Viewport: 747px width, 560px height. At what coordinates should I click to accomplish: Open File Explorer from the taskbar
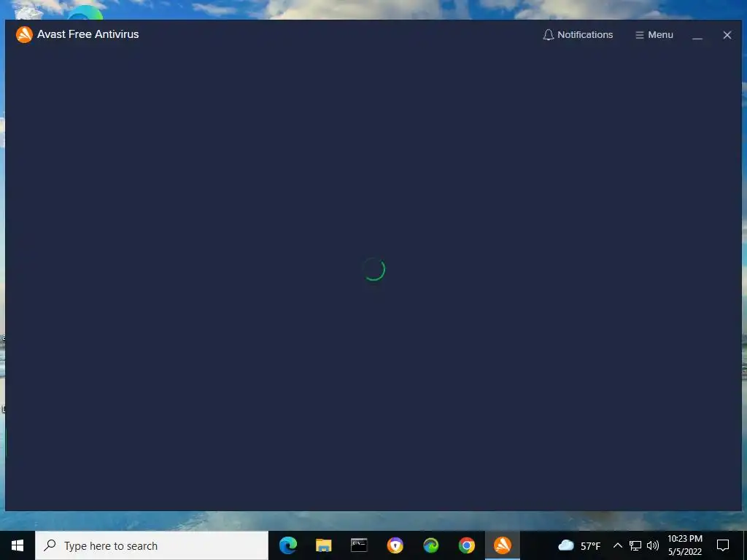tap(323, 545)
